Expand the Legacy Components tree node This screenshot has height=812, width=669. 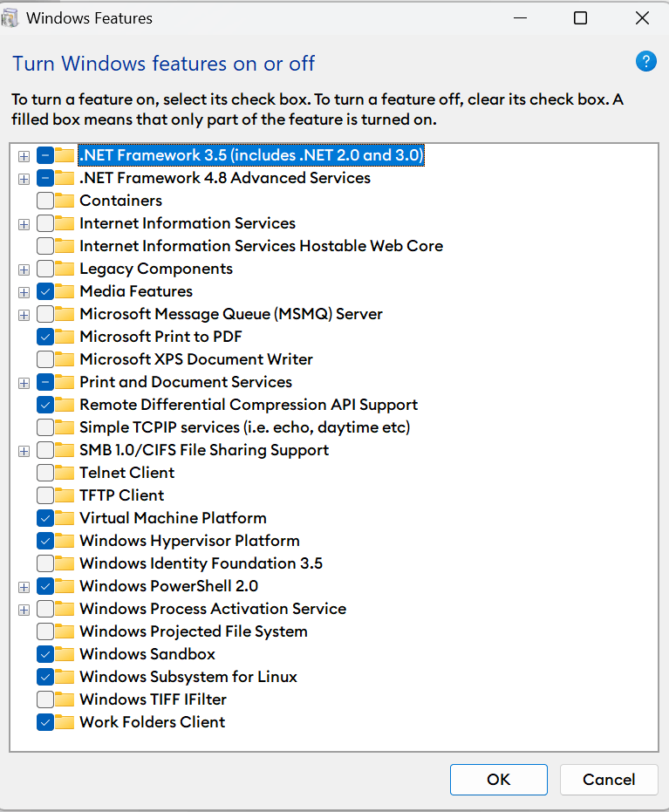tap(24, 270)
